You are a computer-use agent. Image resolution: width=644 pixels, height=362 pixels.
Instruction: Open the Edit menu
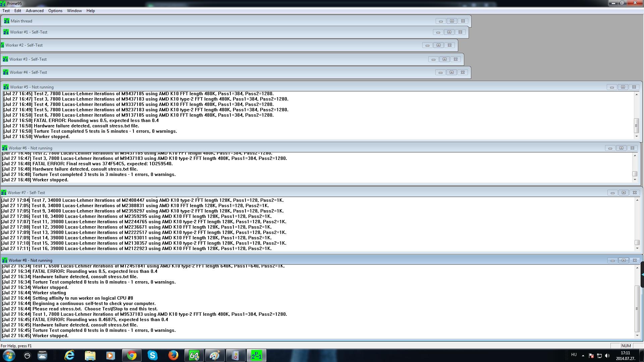coord(18,11)
